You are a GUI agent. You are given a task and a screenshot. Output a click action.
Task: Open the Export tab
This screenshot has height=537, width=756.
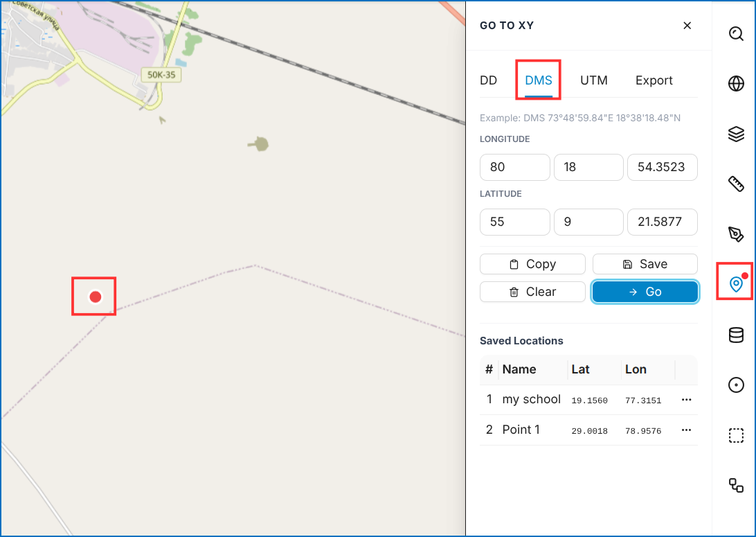654,80
